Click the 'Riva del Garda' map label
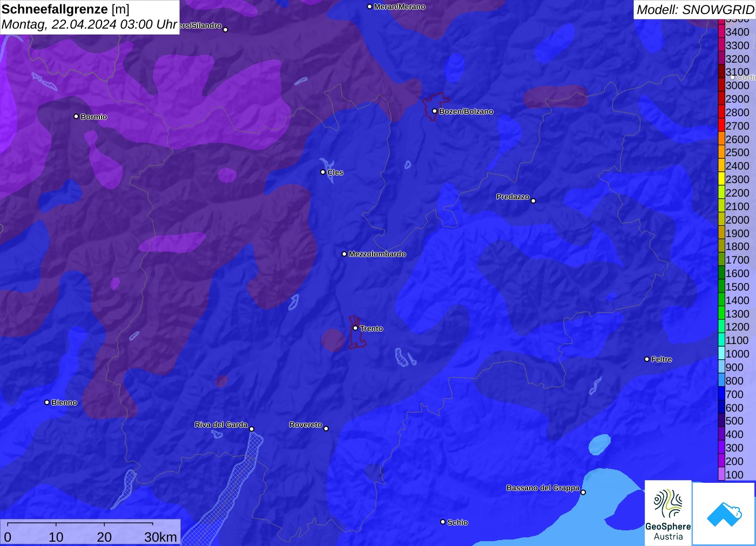The image size is (756, 546). (x=221, y=424)
